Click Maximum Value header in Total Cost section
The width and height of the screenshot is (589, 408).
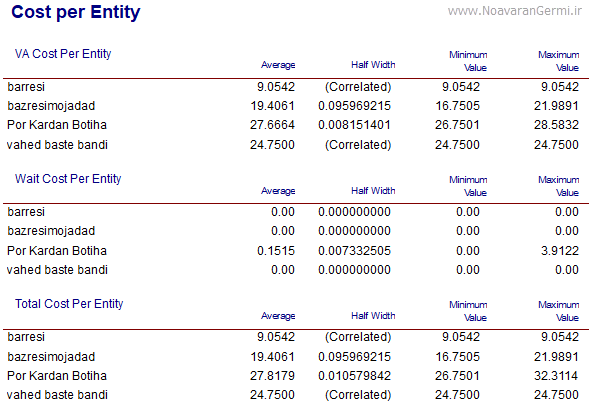click(x=559, y=311)
